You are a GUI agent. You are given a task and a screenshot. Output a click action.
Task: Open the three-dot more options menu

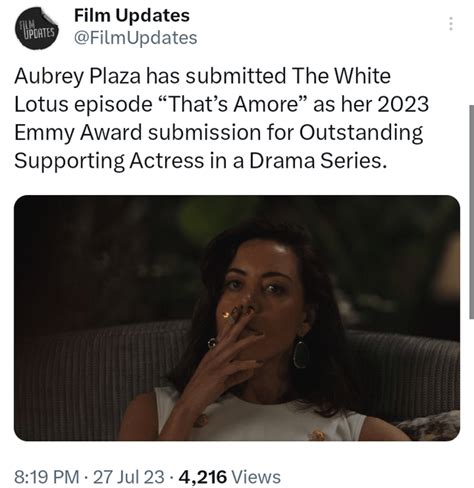451,24
